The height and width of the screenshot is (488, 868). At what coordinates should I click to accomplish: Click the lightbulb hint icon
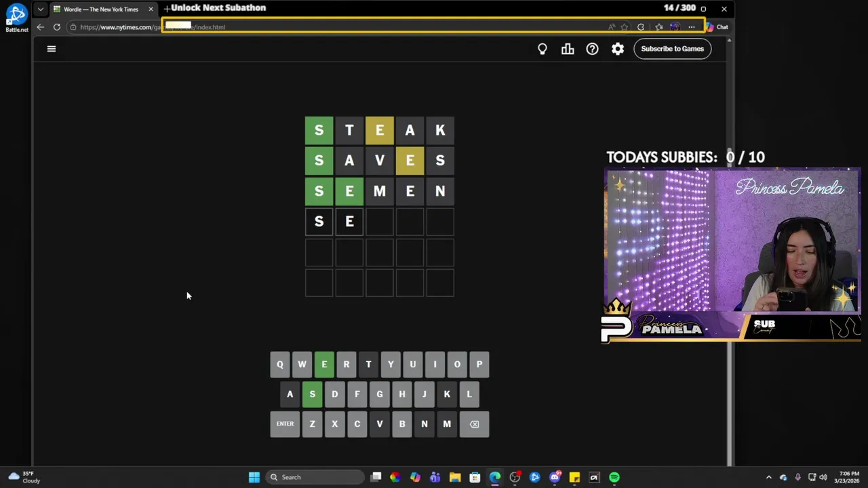point(542,49)
